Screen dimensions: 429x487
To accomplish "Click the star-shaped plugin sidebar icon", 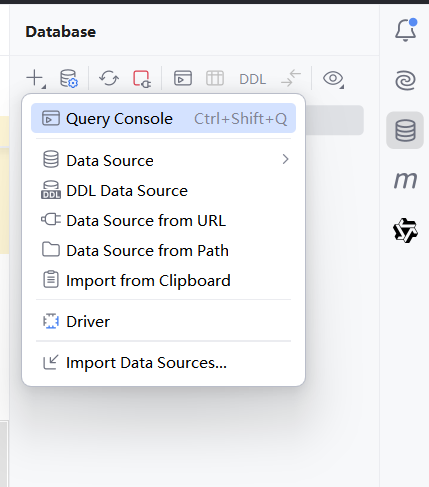I will (x=405, y=230).
